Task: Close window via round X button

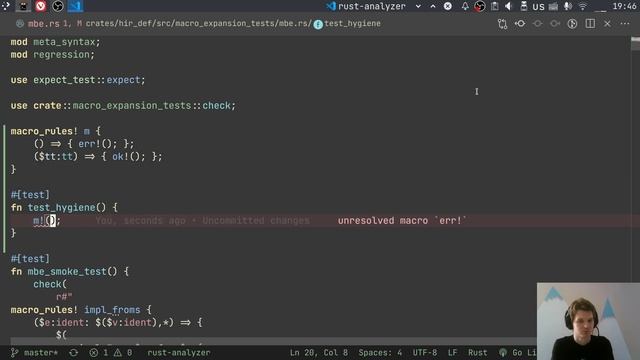Action: pyautogui.click(x=448, y=6)
